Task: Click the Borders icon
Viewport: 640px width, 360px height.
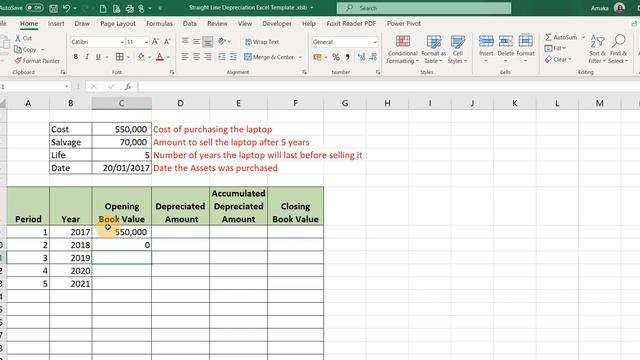Action: point(120,57)
